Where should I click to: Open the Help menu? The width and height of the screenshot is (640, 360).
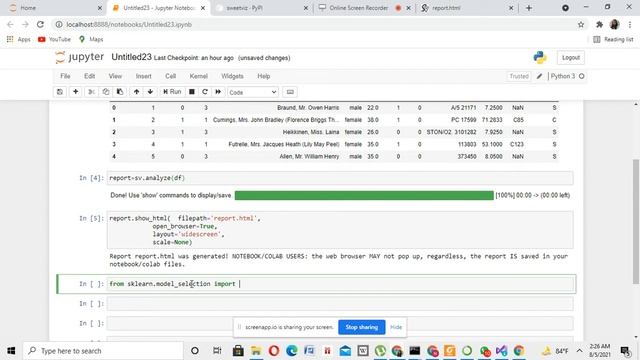point(264,76)
